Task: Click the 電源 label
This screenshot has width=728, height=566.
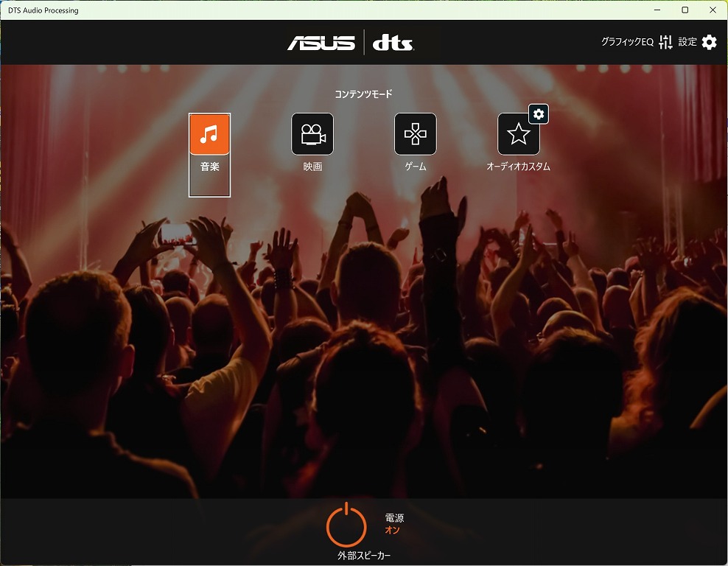Action: coord(395,517)
